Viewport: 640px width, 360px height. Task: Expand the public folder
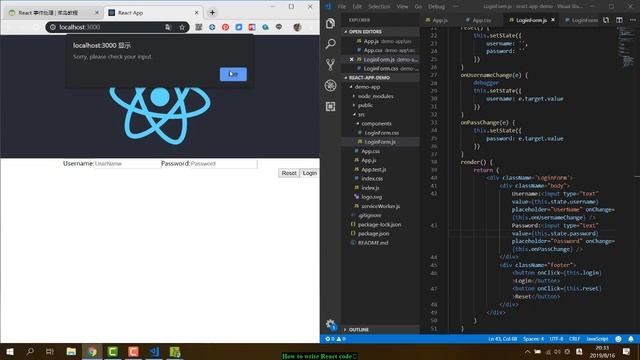pyautogui.click(x=364, y=105)
